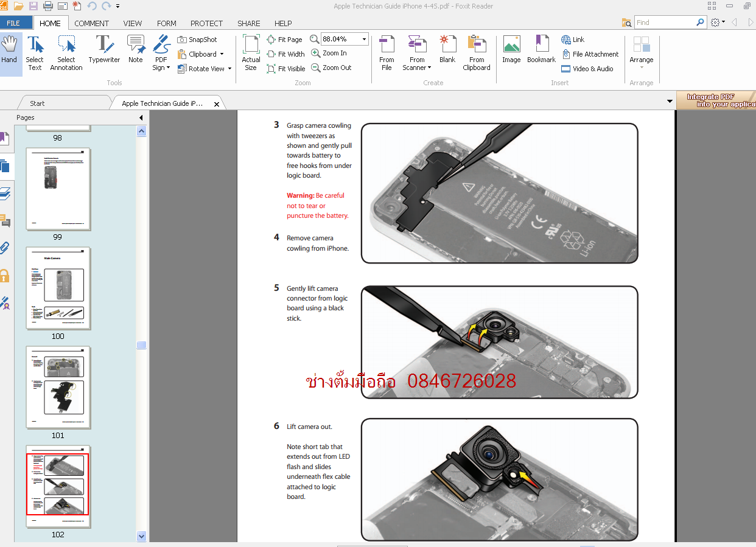Select page 101 thumbnail
This screenshot has height=547, width=756.
[58, 387]
